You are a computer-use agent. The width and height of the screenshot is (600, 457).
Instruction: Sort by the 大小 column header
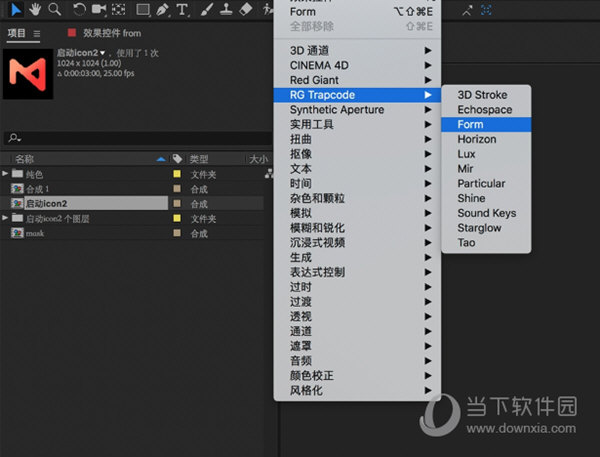pyautogui.click(x=258, y=159)
